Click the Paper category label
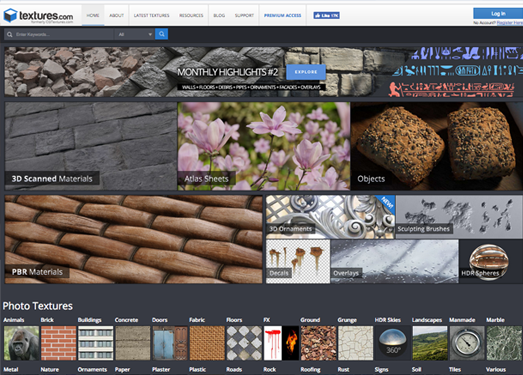The height and width of the screenshot is (375, 523). (122, 369)
